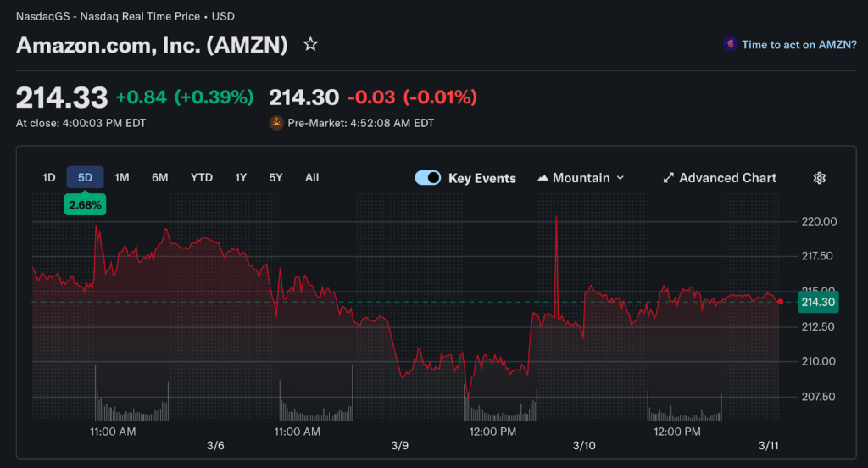868x468 pixels.
Task: Show the YTD chart range
Action: (x=202, y=178)
